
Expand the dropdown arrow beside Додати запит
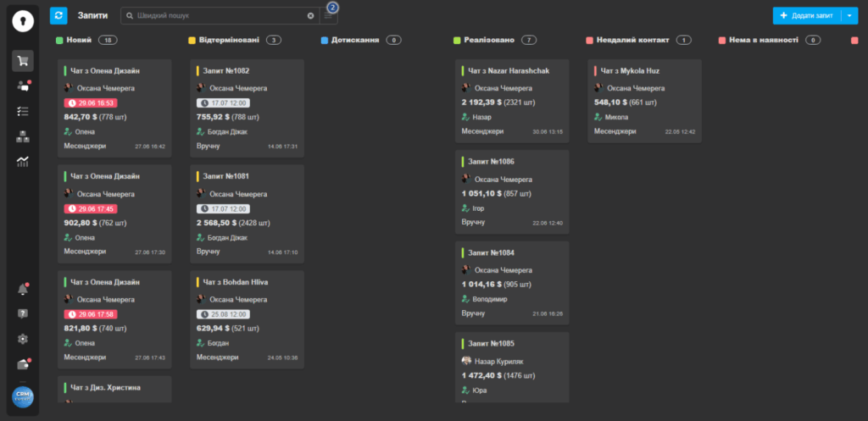click(850, 15)
